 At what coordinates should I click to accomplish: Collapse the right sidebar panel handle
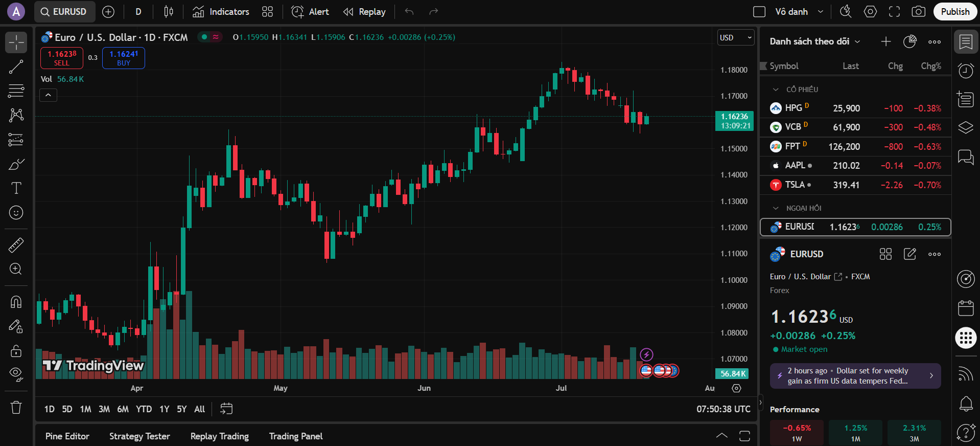(x=760, y=403)
